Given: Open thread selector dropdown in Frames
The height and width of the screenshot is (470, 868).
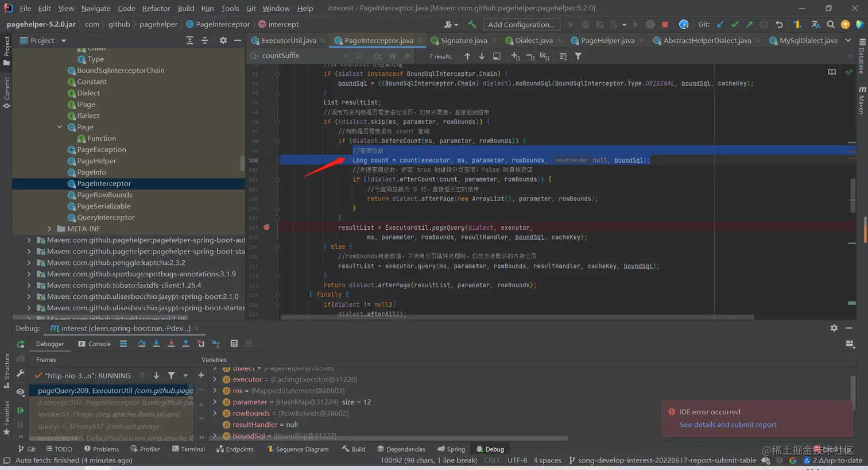Looking at the screenshot, I should [x=185, y=375].
